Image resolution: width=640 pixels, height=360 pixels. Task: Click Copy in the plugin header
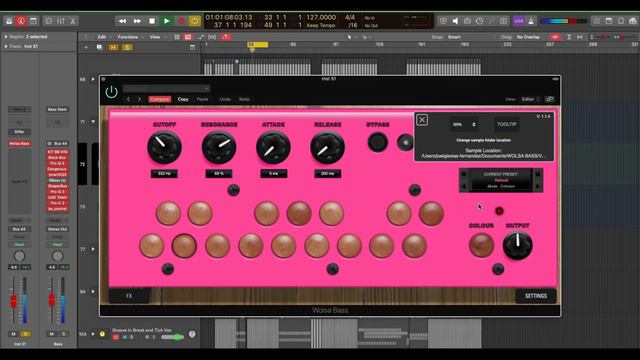(183, 99)
